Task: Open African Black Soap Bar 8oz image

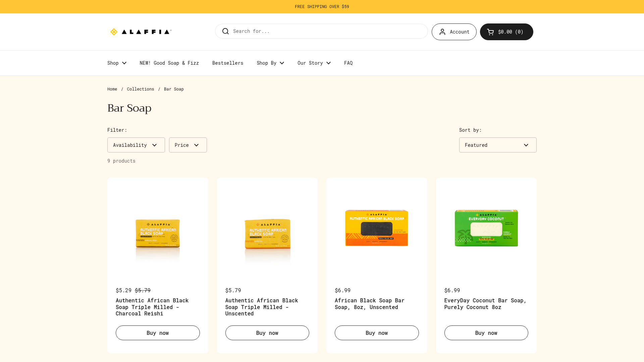Action: coord(377,228)
